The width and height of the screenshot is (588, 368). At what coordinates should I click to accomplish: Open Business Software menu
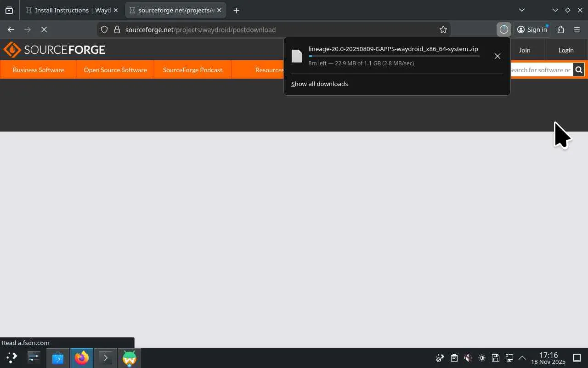pos(39,70)
